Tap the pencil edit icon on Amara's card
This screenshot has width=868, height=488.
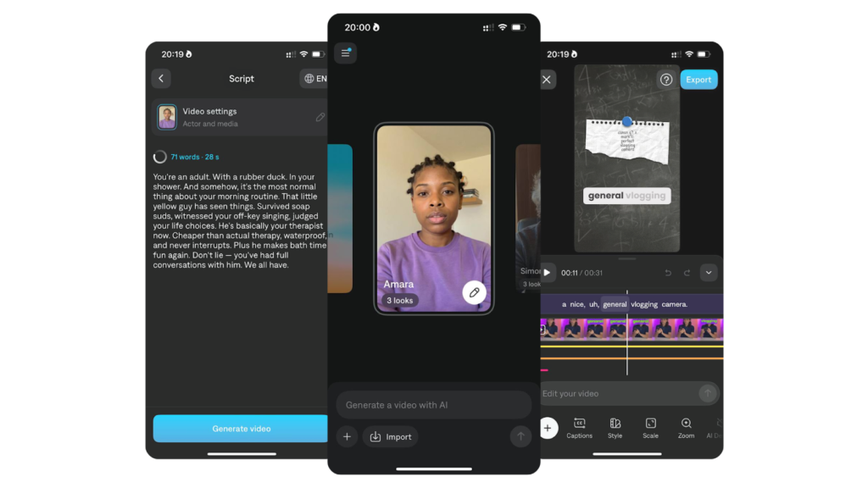pyautogui.click(x=475, y=292)
